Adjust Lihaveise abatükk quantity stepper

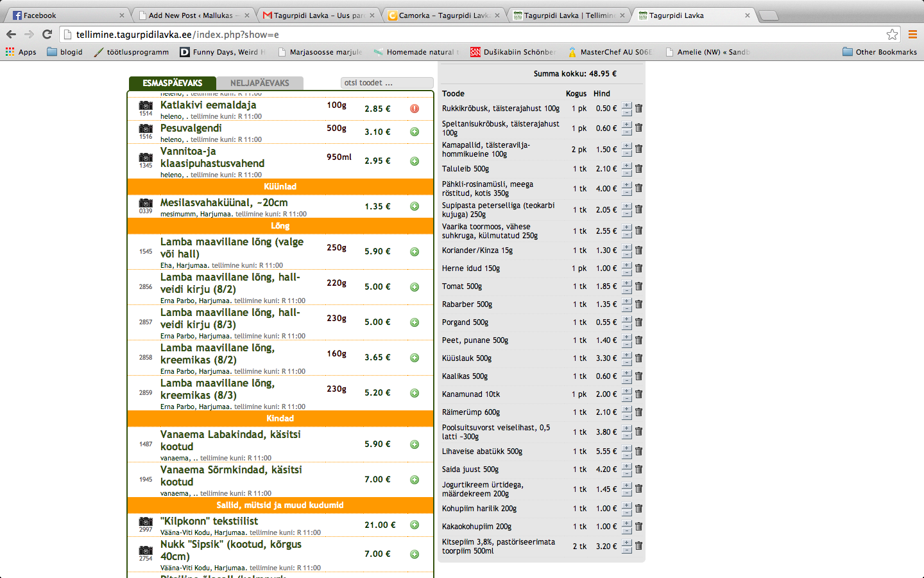627,451
